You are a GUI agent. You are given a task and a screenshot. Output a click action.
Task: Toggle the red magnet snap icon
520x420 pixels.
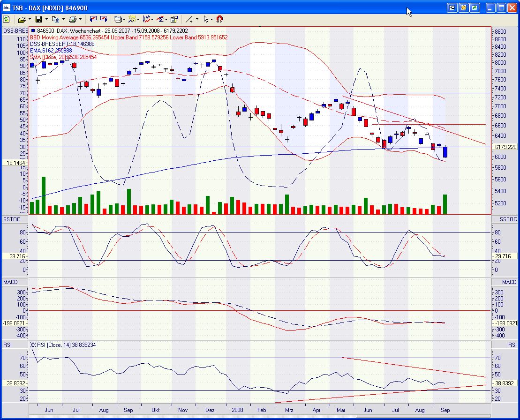(x=219, y=19)
